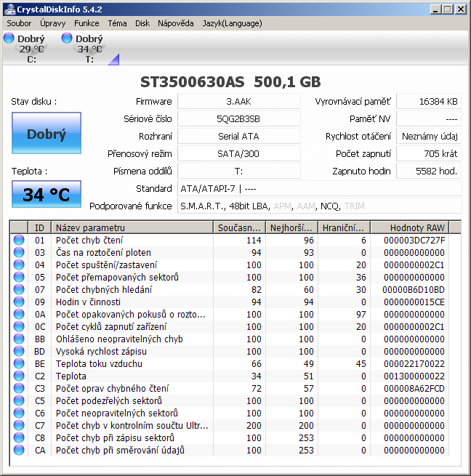Open the Téma menu

coord(117,23)
